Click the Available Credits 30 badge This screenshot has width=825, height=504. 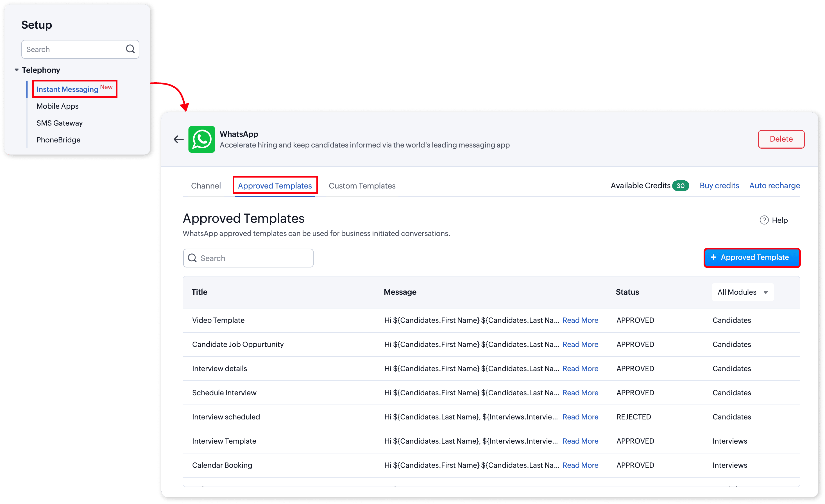tap(680, 186)
